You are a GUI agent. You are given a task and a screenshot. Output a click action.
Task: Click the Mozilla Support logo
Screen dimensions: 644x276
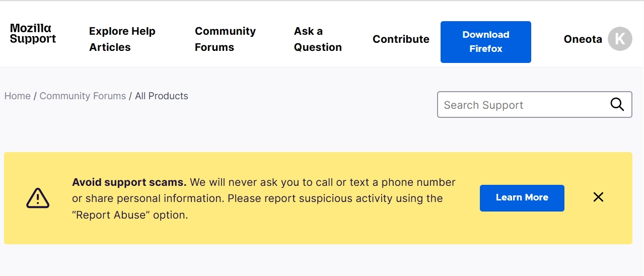tap(33, 34)
